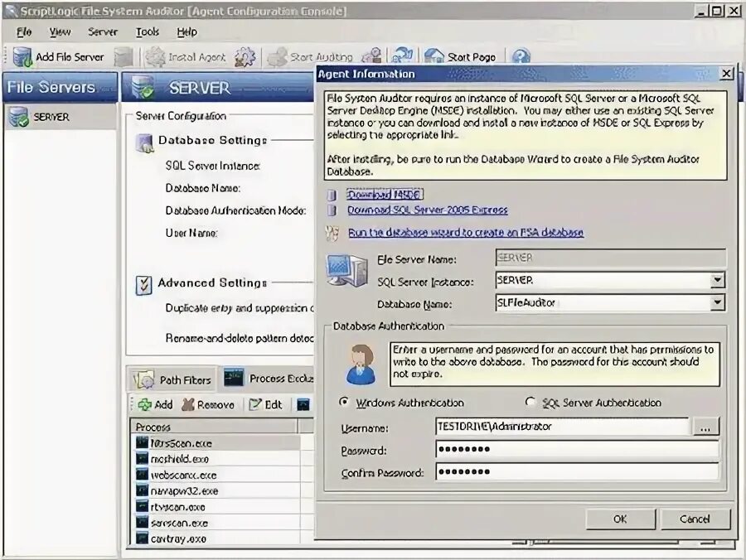This screenshot has height=560, width=746.
Task: Open the Tools menu
Action: point(148,31)
